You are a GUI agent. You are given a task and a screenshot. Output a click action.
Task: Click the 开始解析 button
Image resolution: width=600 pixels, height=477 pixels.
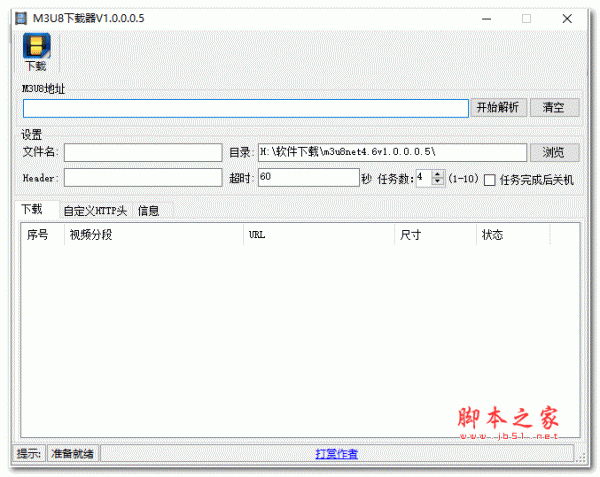point(498,107)
